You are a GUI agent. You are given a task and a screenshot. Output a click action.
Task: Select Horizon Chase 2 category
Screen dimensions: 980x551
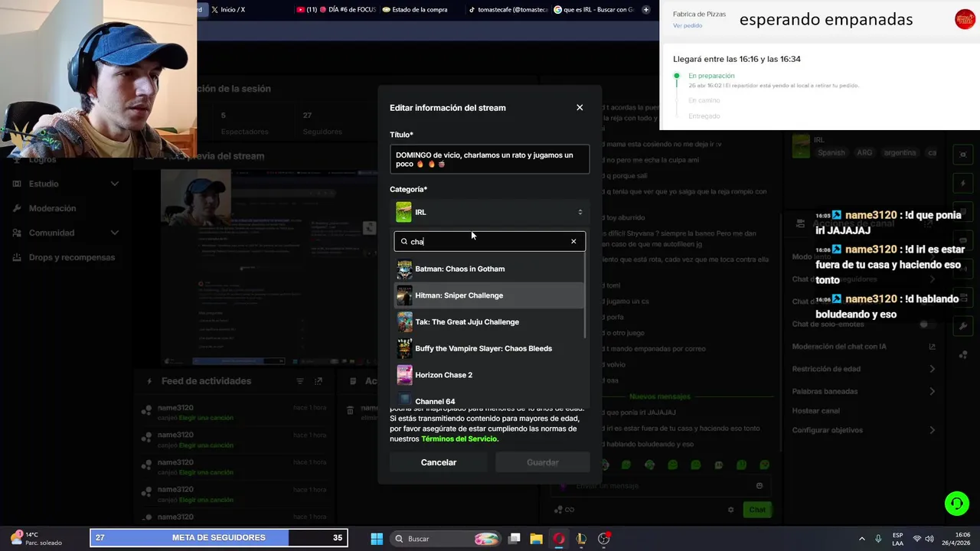click(x=489, y=375)
